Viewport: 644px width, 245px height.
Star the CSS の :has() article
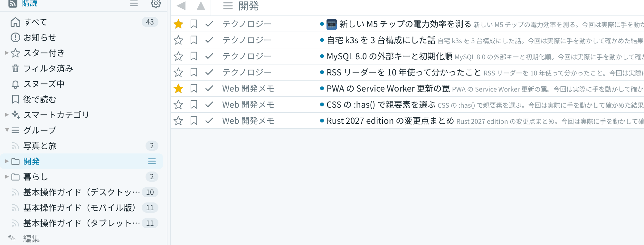coord(178,104)
